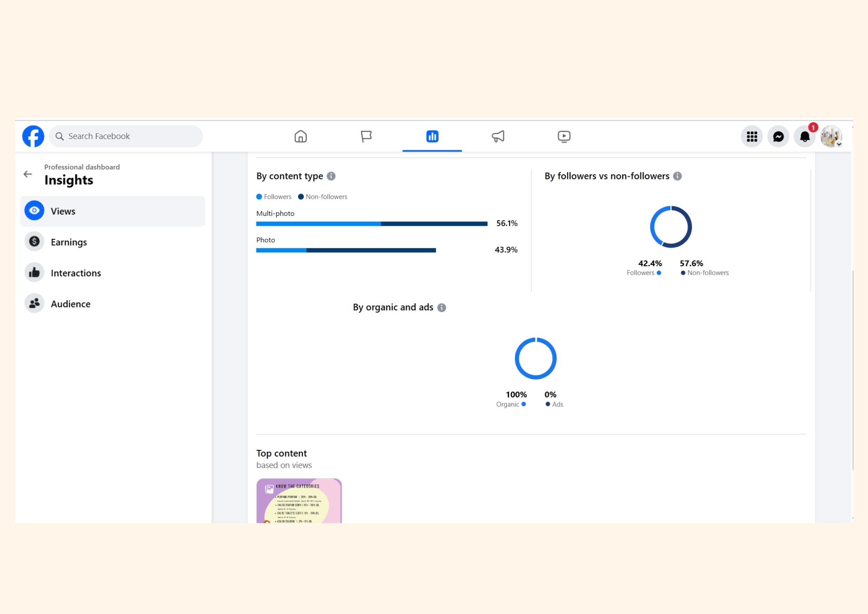Open the Ad Center megaphone icon

[x=498, y=136]
